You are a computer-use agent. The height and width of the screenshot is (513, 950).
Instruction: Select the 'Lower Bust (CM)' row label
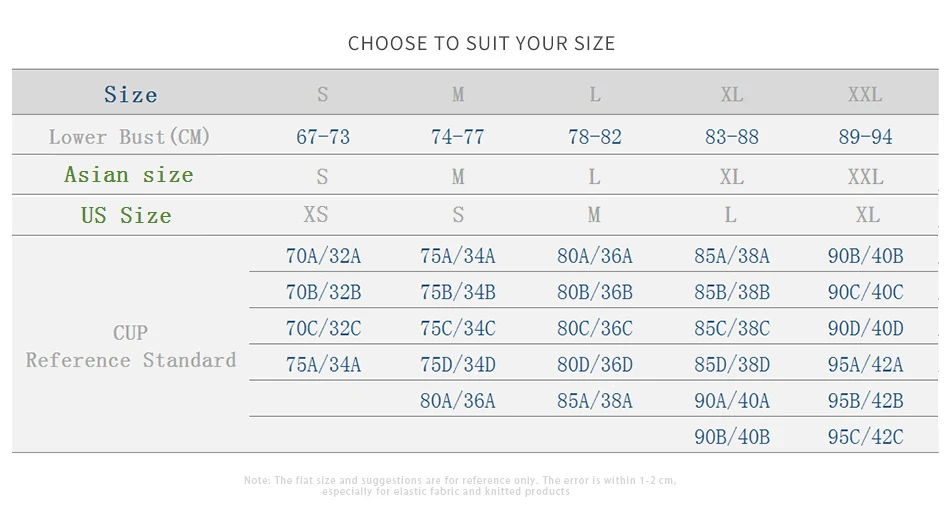tap(129, 137)
